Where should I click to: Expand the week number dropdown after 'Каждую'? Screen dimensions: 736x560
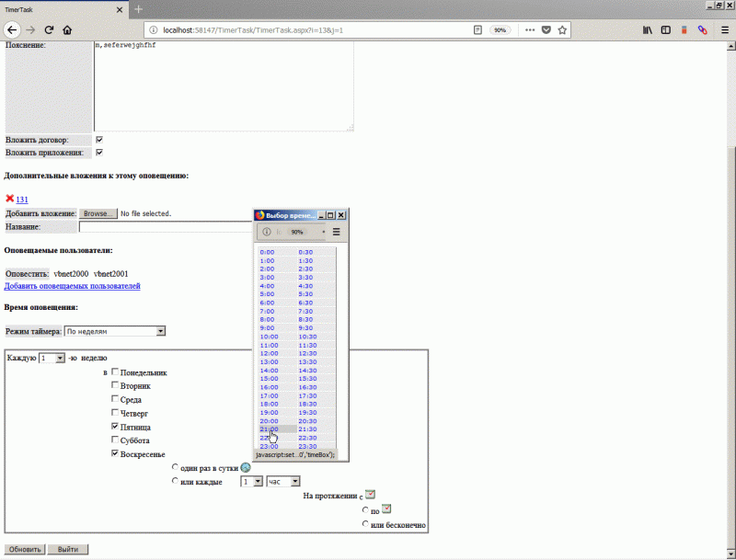(x=50, y=357)
